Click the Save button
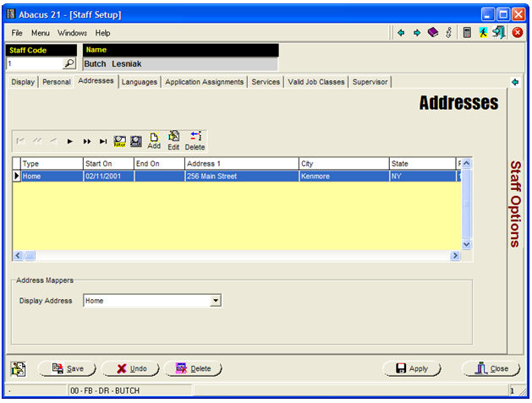532x403 pixels. point(68,368)
